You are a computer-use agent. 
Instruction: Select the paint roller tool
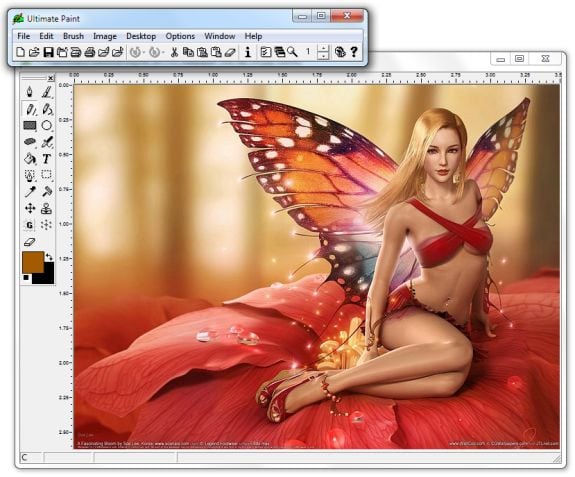pyautogui.click(x=47, y=191)
